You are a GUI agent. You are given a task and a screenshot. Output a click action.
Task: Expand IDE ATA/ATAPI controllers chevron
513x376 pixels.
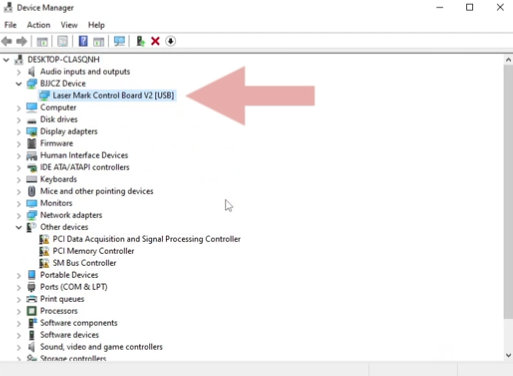pyautogui.click(x=19, y=168)
